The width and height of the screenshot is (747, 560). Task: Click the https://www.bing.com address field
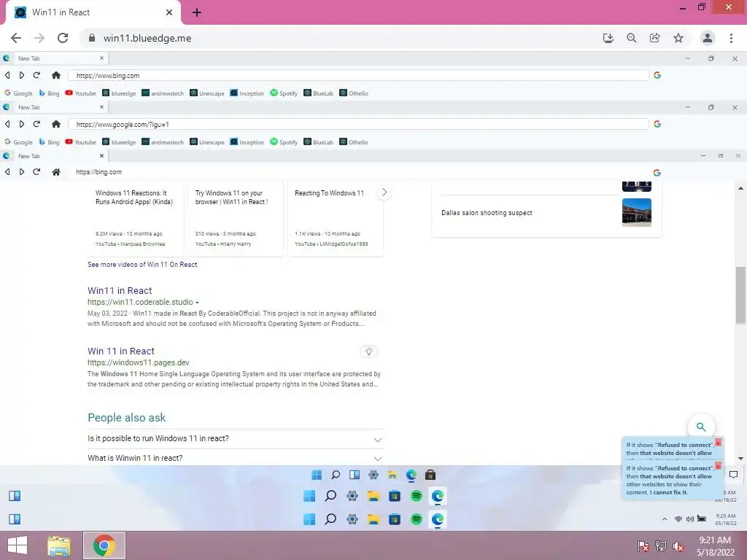(x=357, y=75)
